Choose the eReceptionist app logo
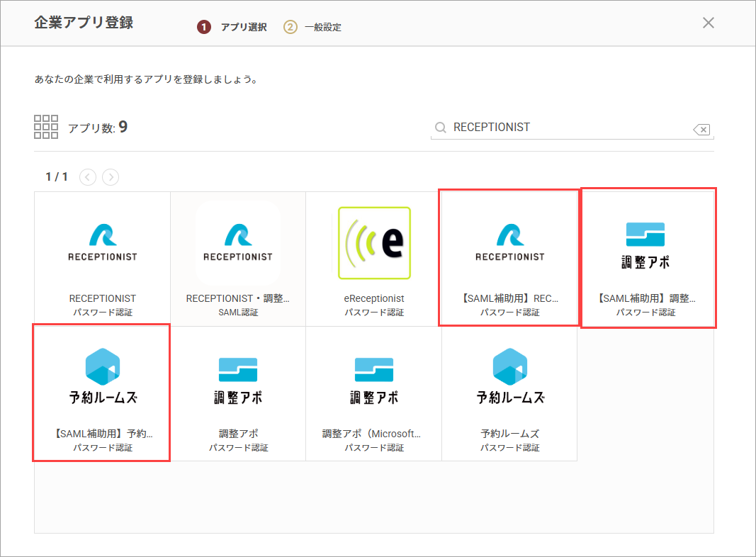The width and height of the screenshot is (756, 557). coord(374,243)
